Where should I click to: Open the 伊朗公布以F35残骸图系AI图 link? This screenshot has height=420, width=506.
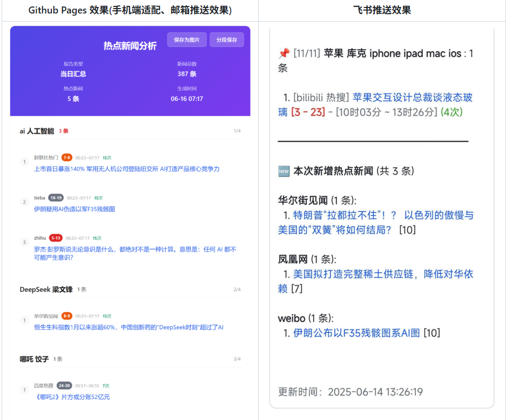point(356,333)
